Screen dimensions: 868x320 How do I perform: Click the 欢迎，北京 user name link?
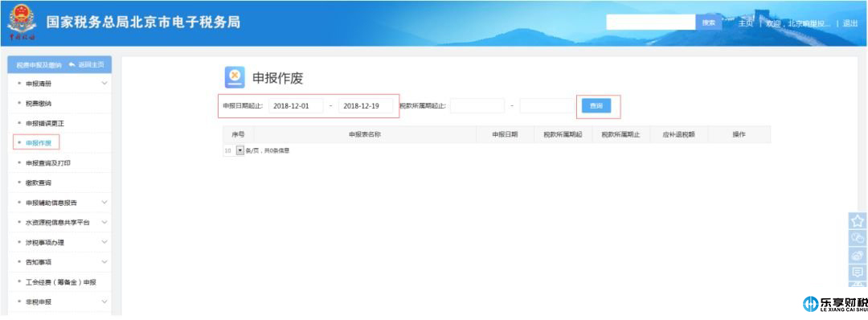(798, 23)
